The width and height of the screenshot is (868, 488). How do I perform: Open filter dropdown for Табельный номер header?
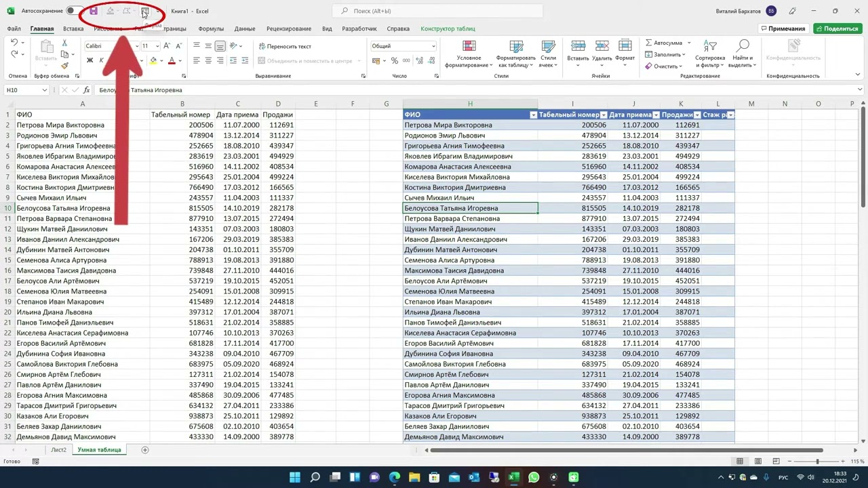point(604,115)
